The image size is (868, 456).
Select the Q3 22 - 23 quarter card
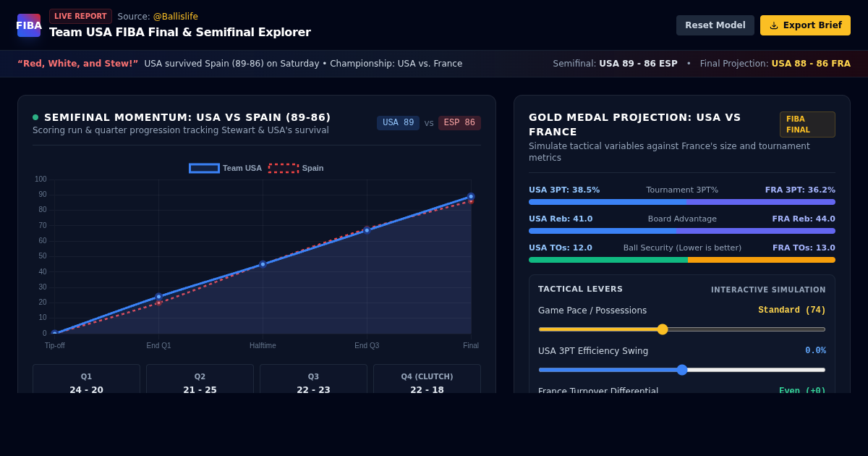tap(313, 379)
